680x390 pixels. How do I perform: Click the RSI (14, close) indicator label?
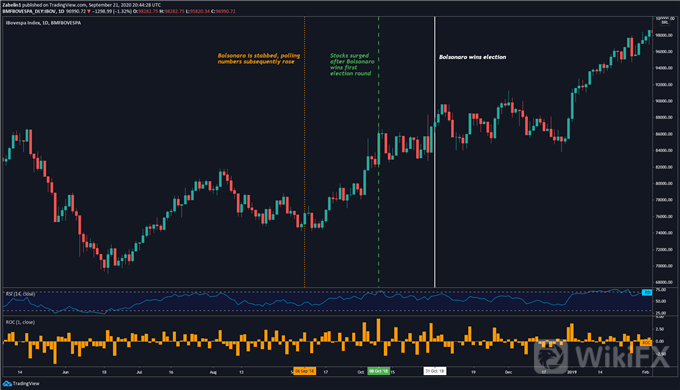click(x=20, y=294)
